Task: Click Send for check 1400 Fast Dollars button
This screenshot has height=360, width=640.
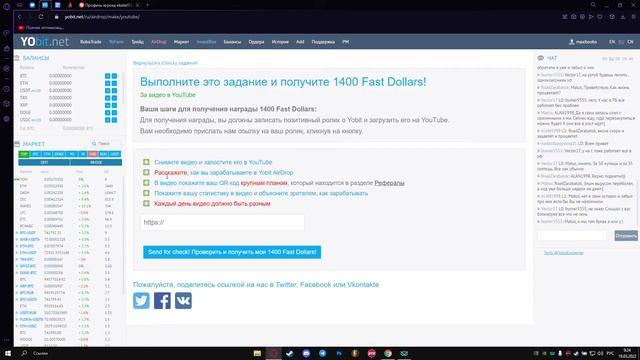Action: click(x=232, y=252)
